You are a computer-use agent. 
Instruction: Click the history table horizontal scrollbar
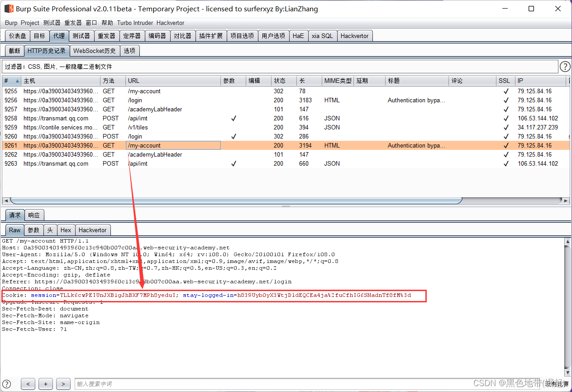coord(235,201)
